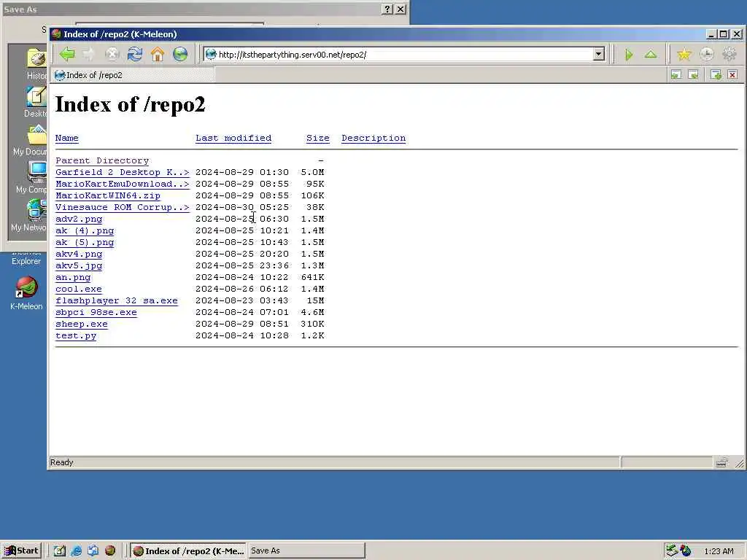This screenshot has width=747, height=560.
Task: Click the Desktop icon in Save As dialog
Action: tap(36, 97)
